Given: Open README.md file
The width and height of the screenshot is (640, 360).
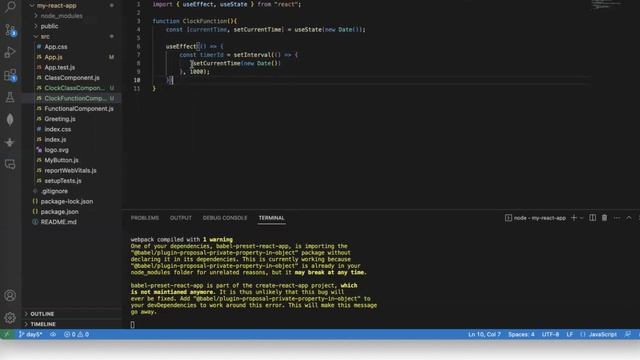Looking at the screenshot, I should coord(58,222).
